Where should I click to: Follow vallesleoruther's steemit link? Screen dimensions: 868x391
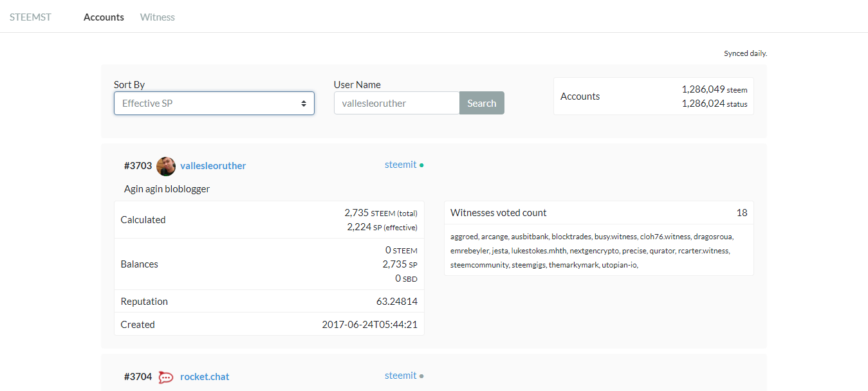pyautogui.click(x=401, y=165)
